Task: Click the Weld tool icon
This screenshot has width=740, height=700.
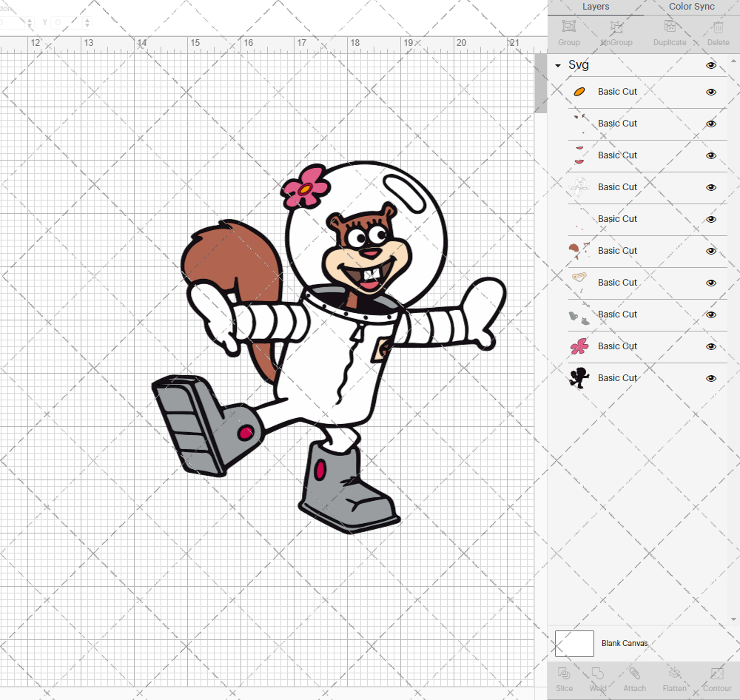Action: tap(598, 673)
